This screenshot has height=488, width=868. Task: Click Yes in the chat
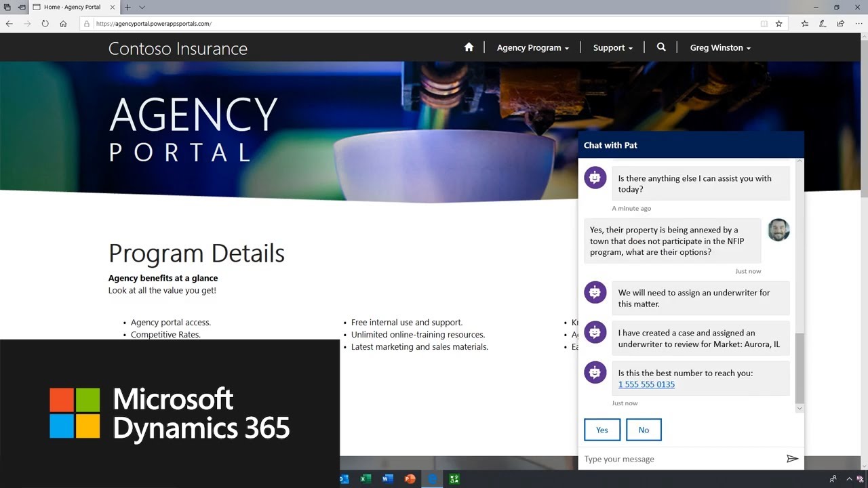tap(602, 430)
